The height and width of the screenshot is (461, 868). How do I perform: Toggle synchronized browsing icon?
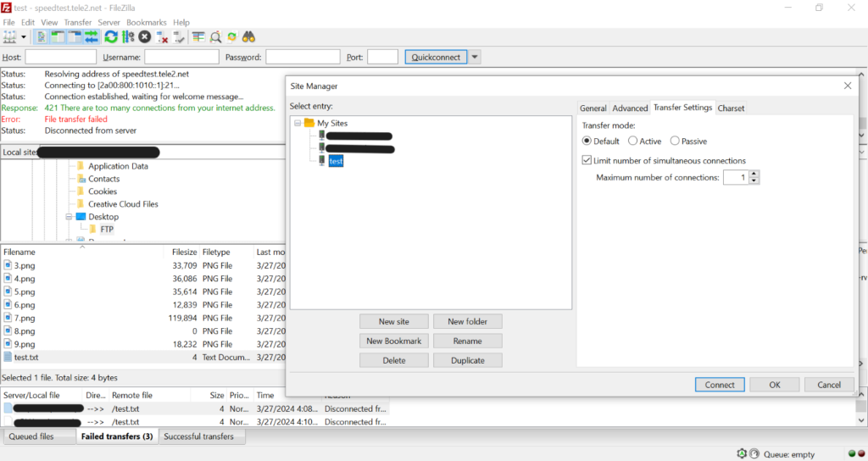click(x=232, y=37)
